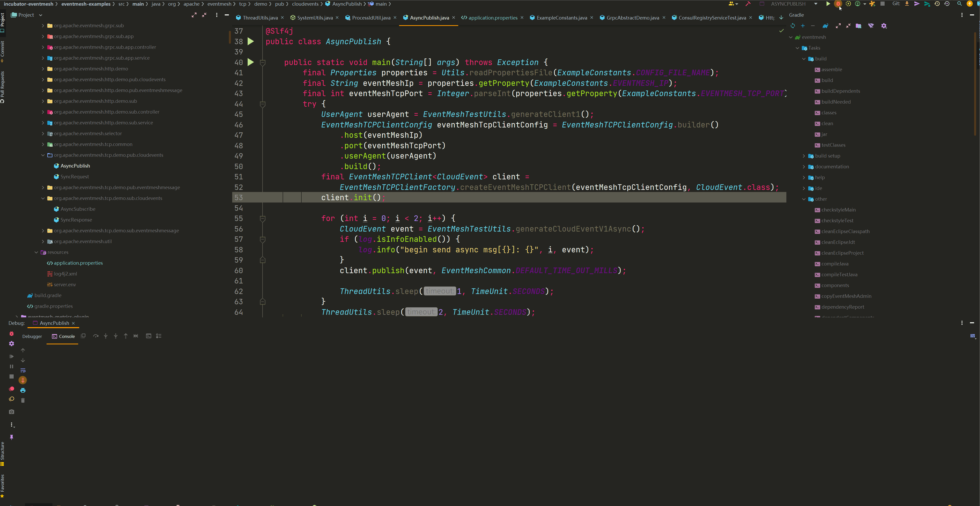Click line 53 in editor gutter

(239, 198)
